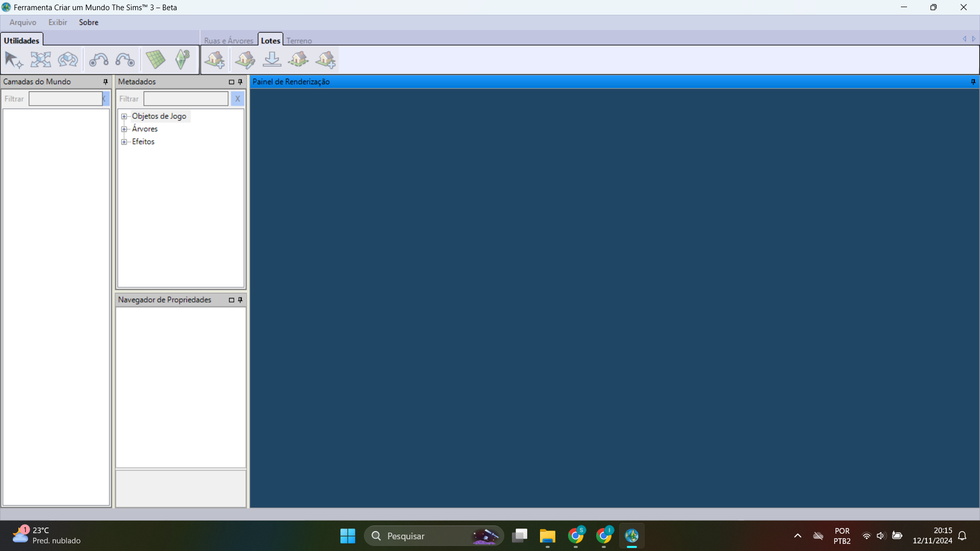Image resolution: width=980 pixels, height=551 pixels.
Task: Click the export lot download icon
Action: 272,60
